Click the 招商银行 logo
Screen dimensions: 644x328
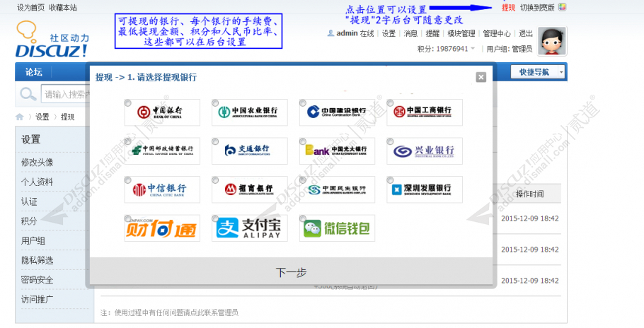pos(250,189)
